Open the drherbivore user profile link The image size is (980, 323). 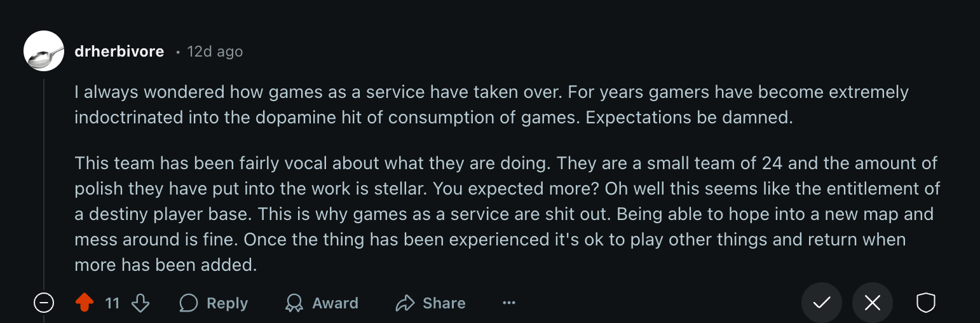(119, 52)
